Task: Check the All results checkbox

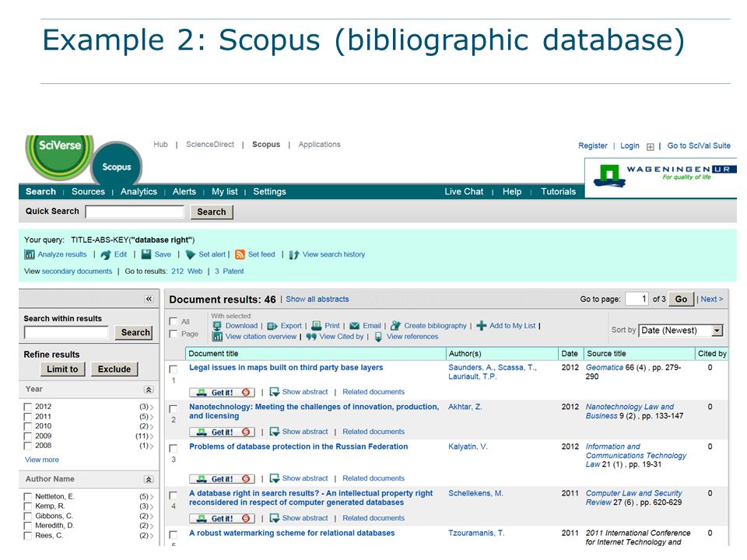Action: tap(174, 322)
